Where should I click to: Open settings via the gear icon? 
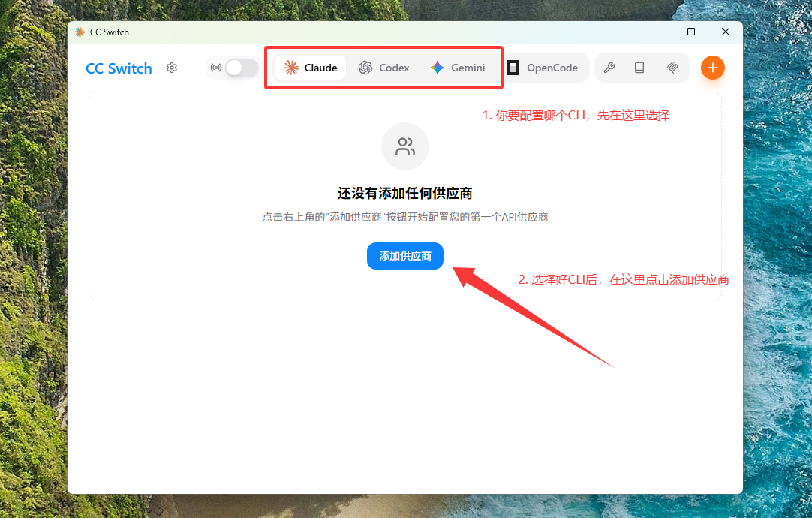point(172,68)
